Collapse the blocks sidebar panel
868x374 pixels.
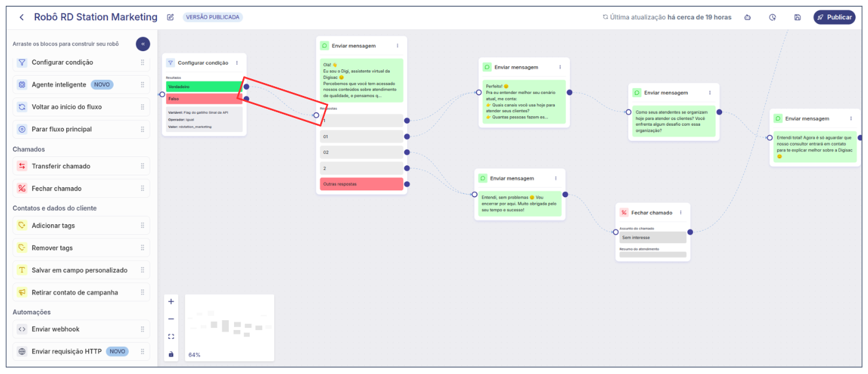(x=143, y=44)
